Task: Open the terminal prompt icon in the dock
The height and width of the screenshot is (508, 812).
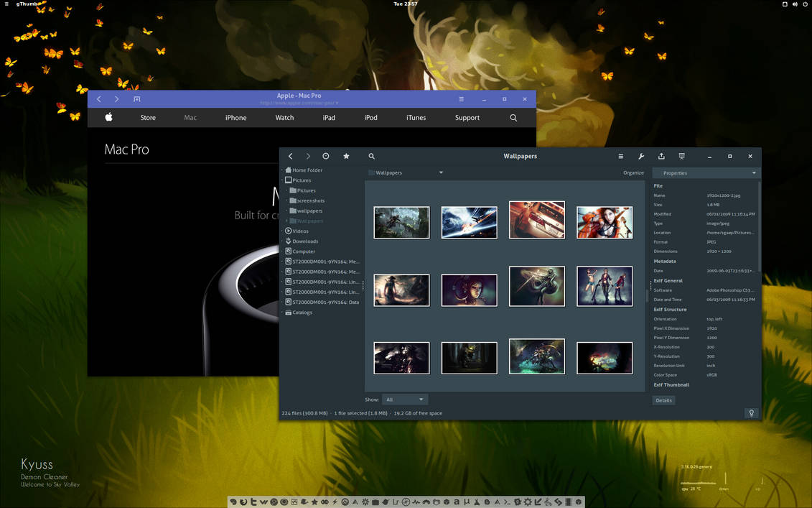Action: point(508,502)
